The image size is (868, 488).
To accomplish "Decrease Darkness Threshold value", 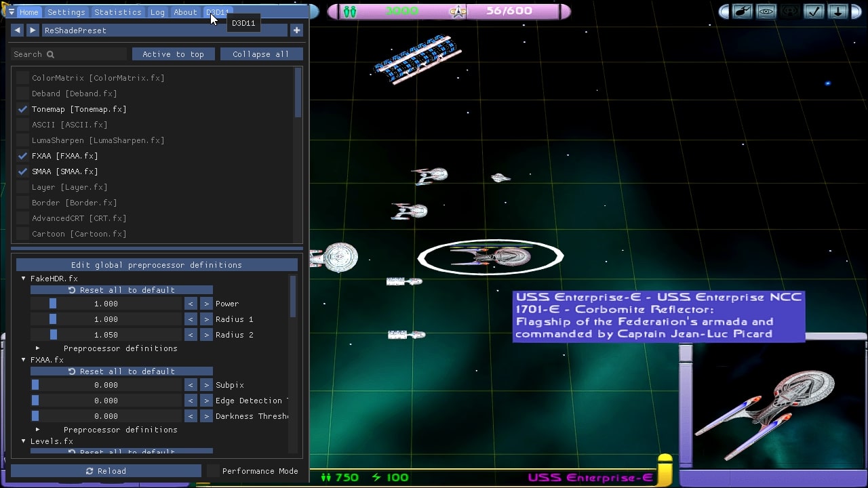I will tap(191, 416).
